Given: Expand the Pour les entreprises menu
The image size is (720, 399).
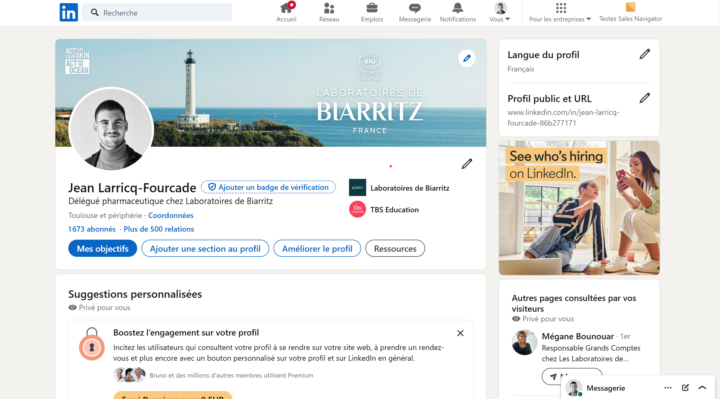Looking at the screenshot, I should click(560, 12).
